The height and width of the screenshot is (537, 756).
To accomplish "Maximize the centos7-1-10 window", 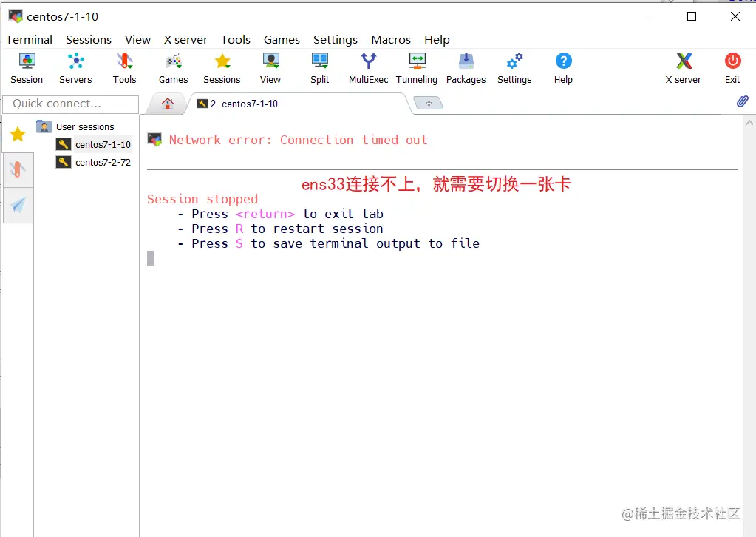I will pyautogui.click(x=692, y=16).
